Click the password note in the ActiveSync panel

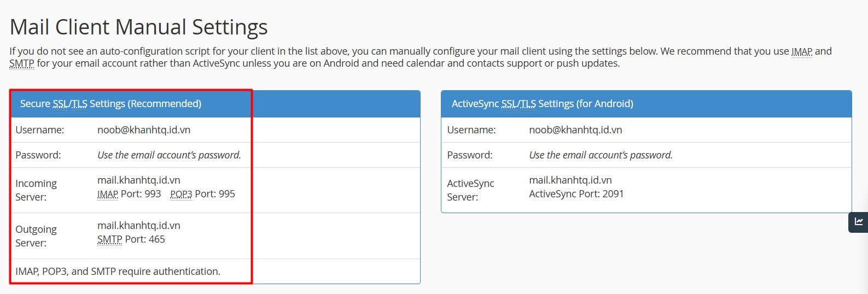coord(601,155)
